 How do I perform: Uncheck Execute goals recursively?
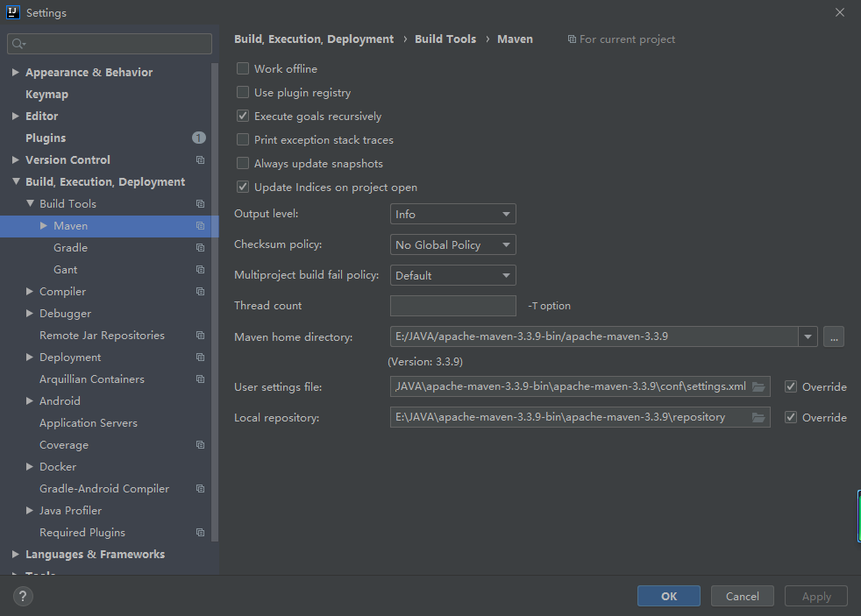(x=243, y=116)
